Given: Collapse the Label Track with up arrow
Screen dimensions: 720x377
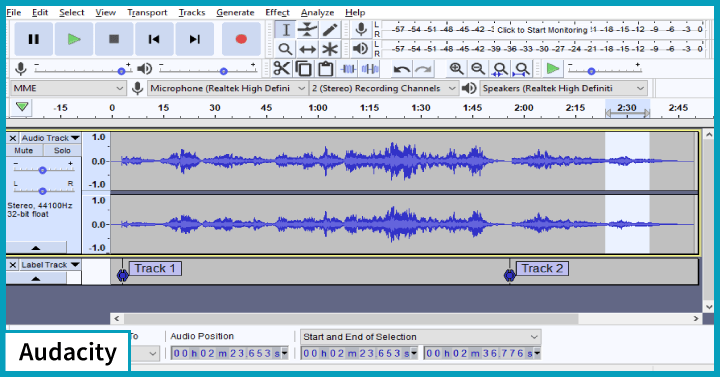Looking at the screenshot, I should click(36, 278).
